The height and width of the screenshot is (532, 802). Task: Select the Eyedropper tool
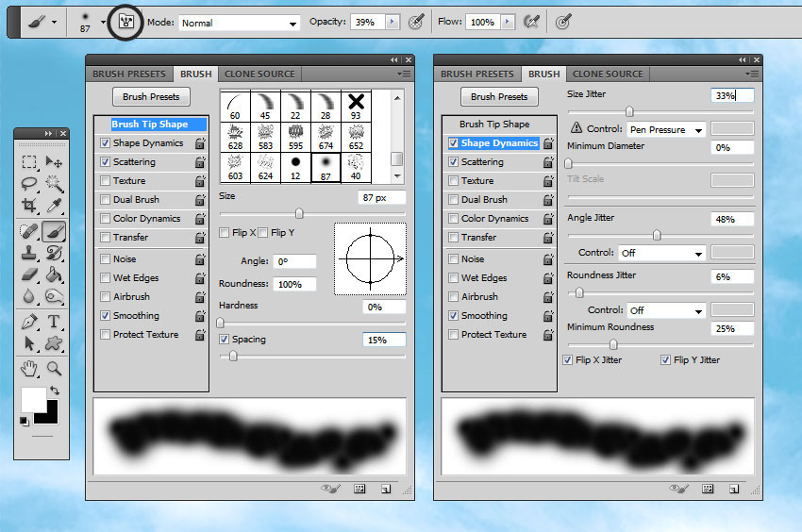point(54,205)
